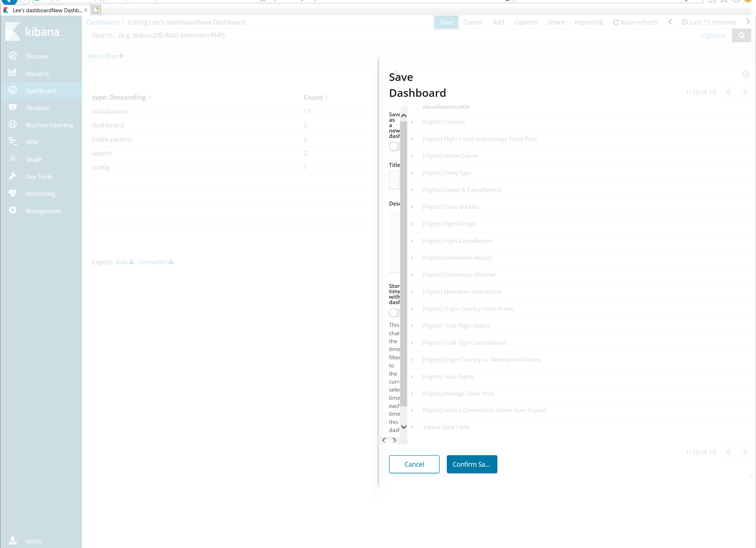Sort by type: Descending column
The image size is (756, 548).
[121, 98]
